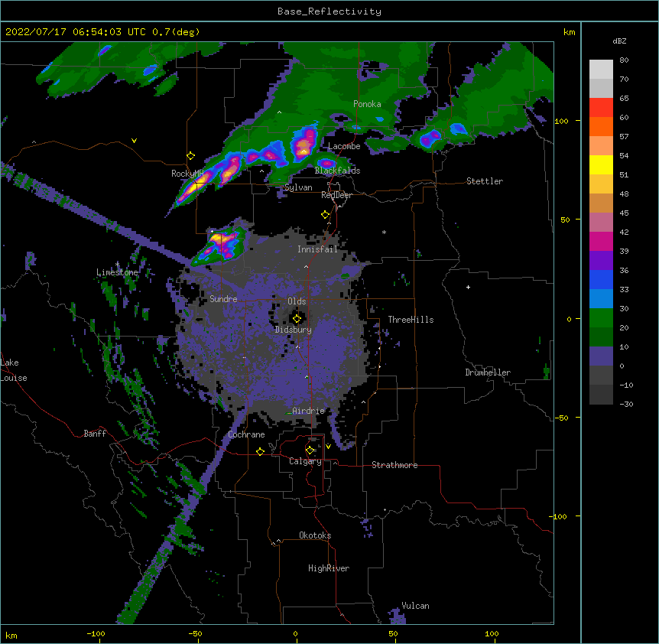
Task: Select the red 65-60 dBZ legend swatch
Action: 601,108
